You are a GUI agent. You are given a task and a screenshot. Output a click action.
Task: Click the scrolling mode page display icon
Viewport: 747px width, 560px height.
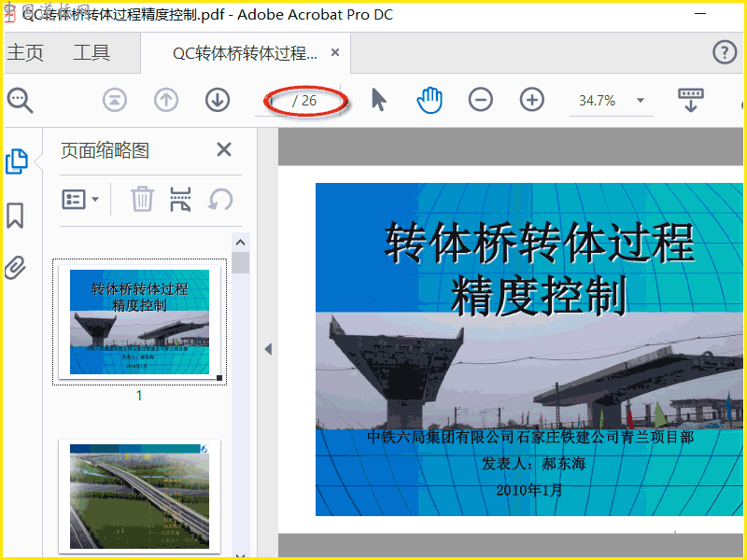[691, 100]
